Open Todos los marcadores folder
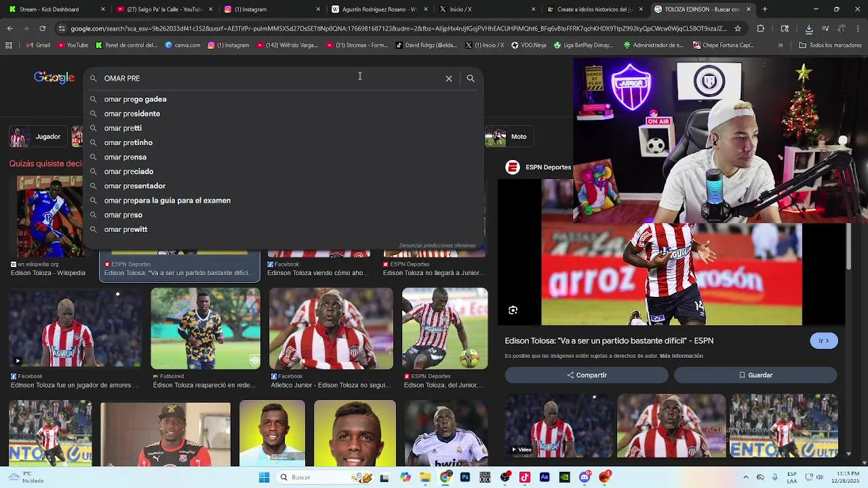The height and width of the screenshot is (488, 868). click(x=830, y=45)
